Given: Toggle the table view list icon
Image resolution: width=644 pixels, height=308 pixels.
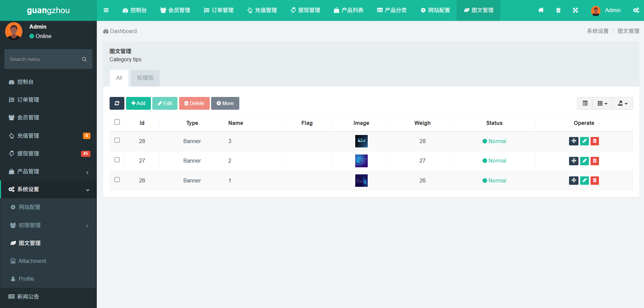Looking at the screenshot, I should coord(585,103).
